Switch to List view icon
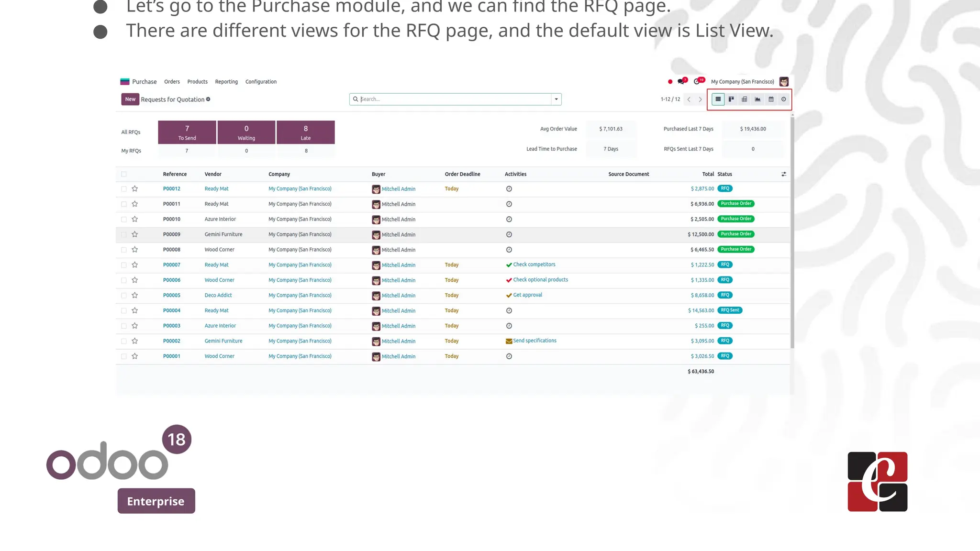Screen dimensions: 980x551 (718, 99)
